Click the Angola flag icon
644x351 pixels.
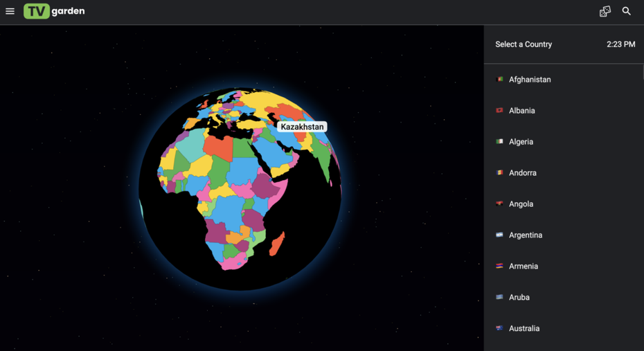(499, 204)
